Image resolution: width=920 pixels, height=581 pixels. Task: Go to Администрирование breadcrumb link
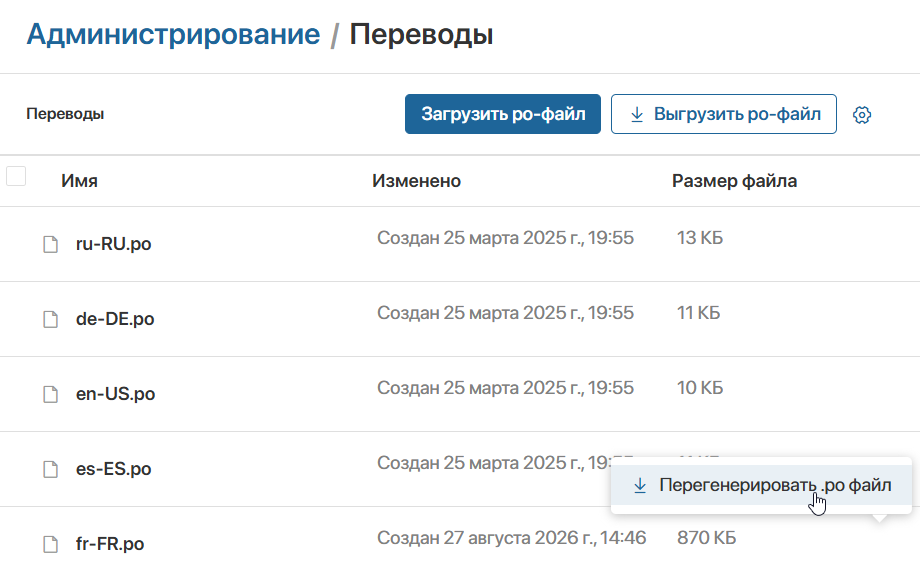coord(173,34)
